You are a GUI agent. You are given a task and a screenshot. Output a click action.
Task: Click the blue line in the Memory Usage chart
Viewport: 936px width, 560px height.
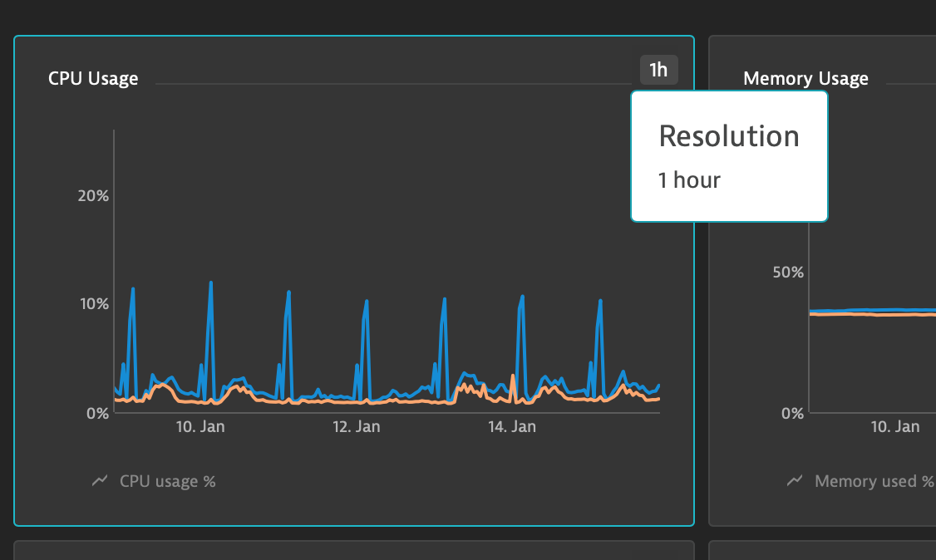click(x=873, y=310)
